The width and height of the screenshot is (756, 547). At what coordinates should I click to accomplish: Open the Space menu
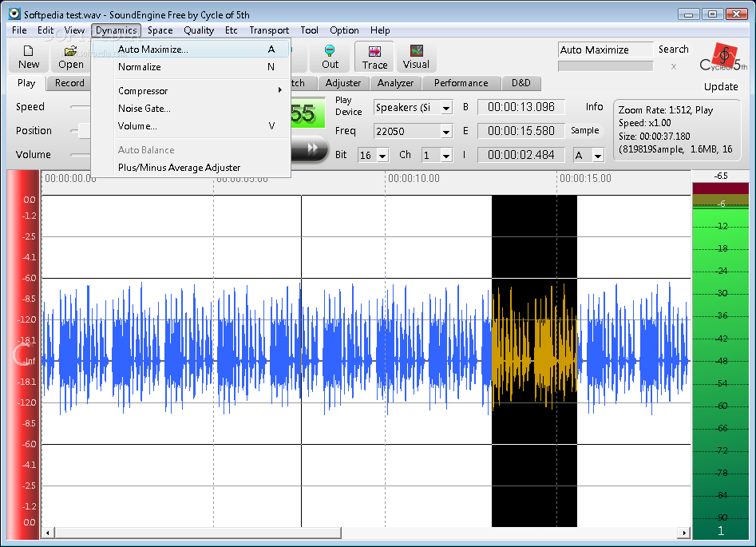pos(160,30)
